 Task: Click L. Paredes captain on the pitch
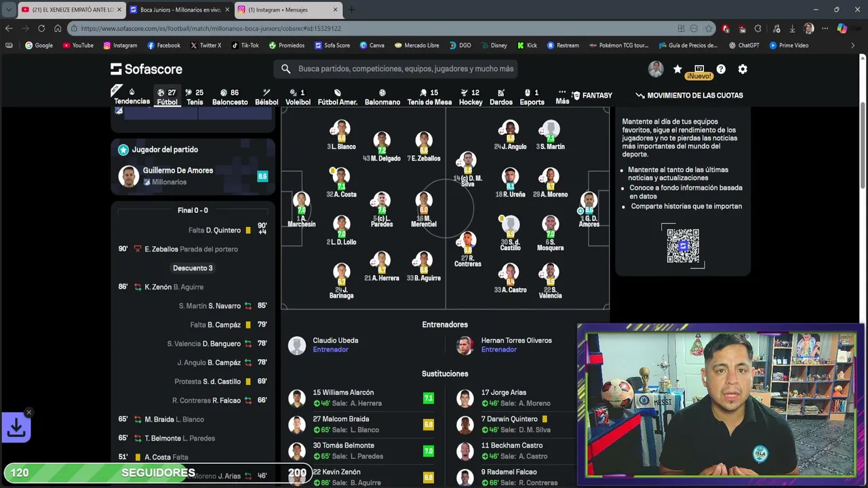[382, 209]
